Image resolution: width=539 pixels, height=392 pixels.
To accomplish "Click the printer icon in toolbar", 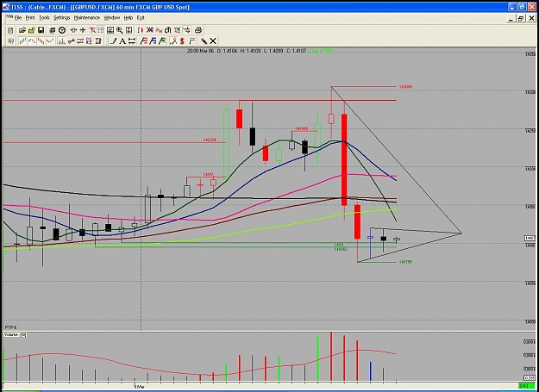I will click(x=198, y=30).
